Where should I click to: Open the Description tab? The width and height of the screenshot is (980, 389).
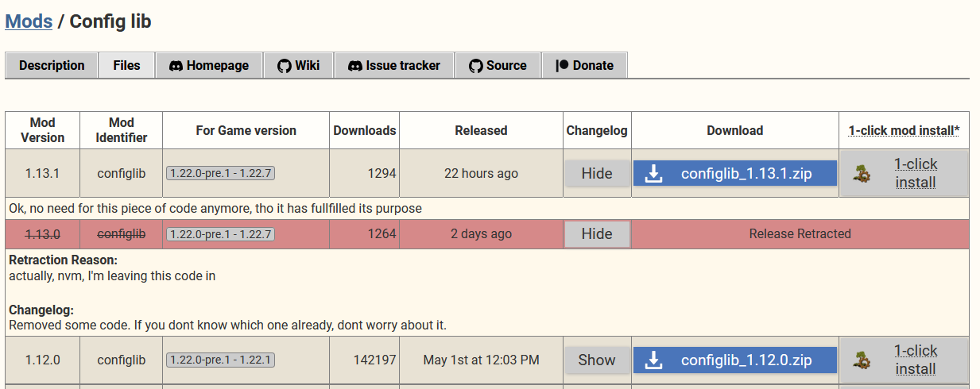(52, 66)
